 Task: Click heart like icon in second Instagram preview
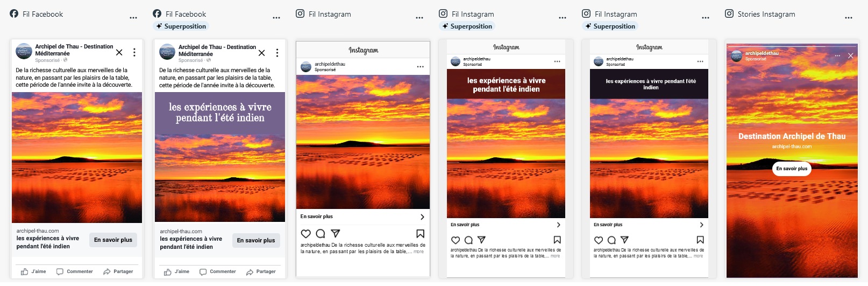(x=456, y=240)
